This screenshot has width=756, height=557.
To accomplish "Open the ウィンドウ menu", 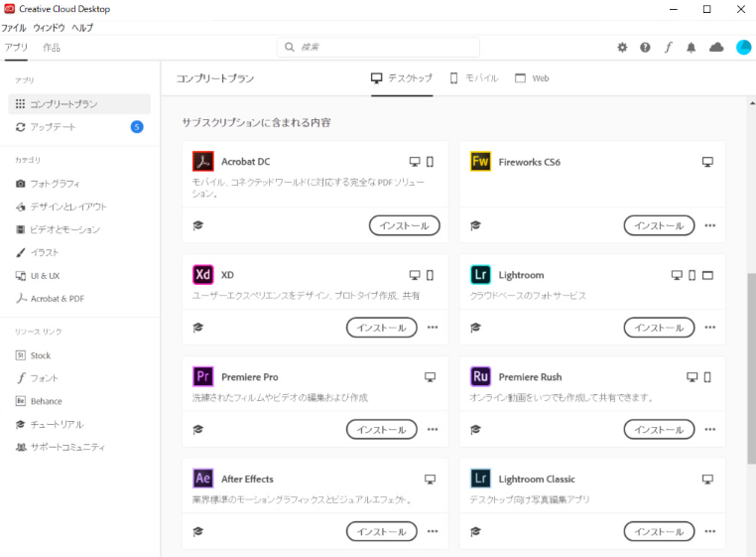I will point(49,28).
